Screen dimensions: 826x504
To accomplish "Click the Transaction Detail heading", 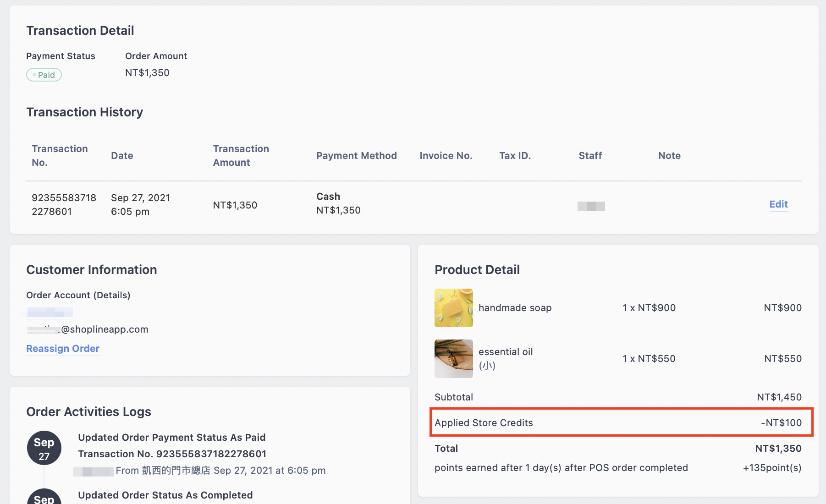I will (80, 31).
